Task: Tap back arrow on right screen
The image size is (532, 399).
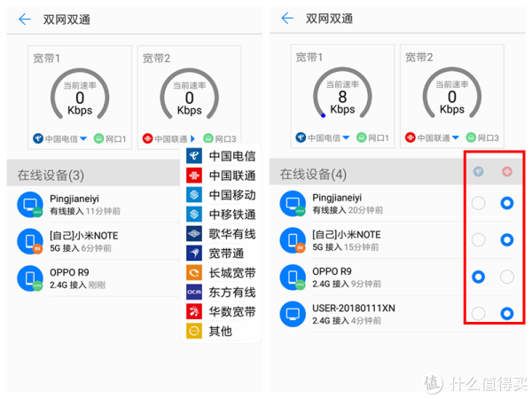Action: click(287, 18)
